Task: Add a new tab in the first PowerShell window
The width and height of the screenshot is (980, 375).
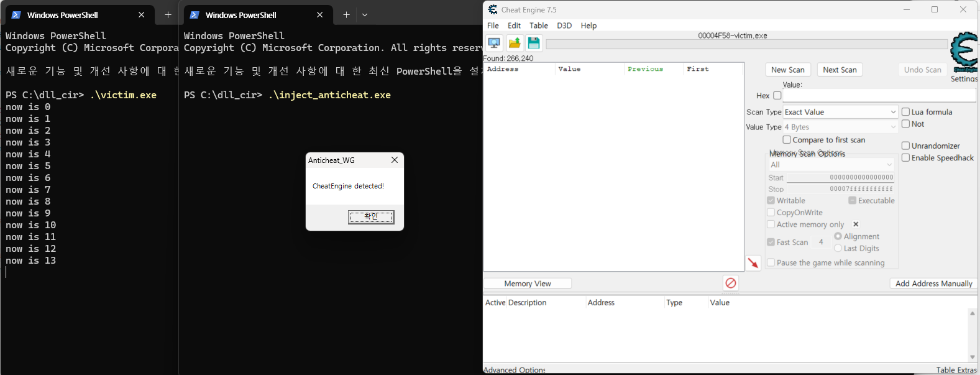Action: 168,15
